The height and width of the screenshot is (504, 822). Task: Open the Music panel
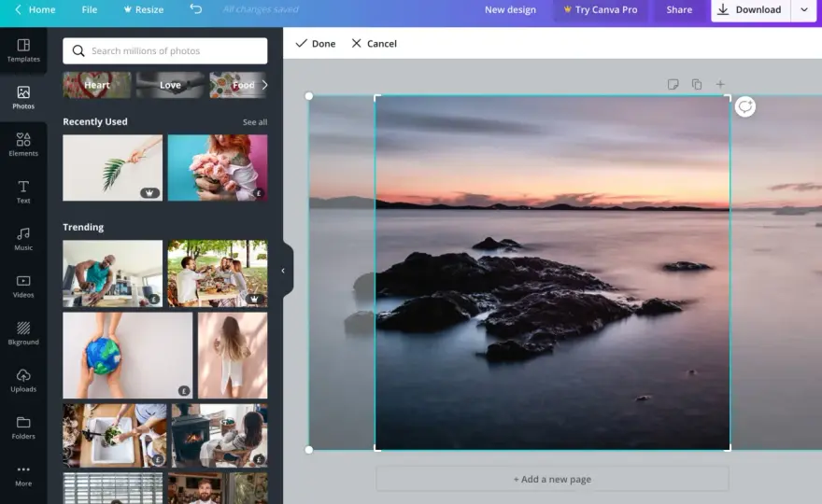23,239
